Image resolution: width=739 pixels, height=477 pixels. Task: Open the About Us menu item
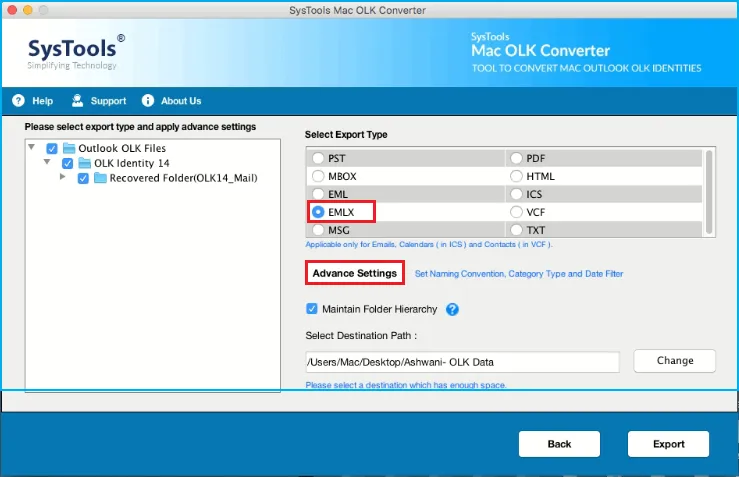click(x=181, y=101)
